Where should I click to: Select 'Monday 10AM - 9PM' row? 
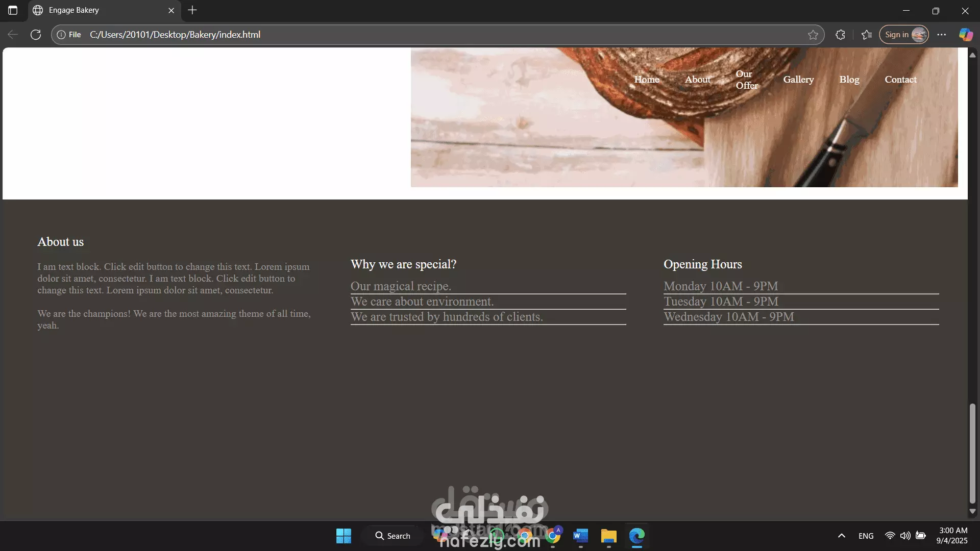(801, 286)
